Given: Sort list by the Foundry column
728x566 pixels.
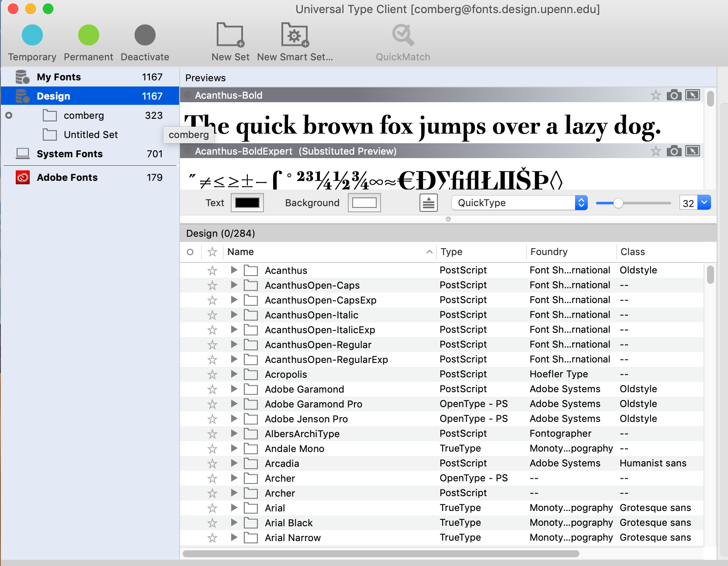Looking at the screenshot, I should [549, 252].
